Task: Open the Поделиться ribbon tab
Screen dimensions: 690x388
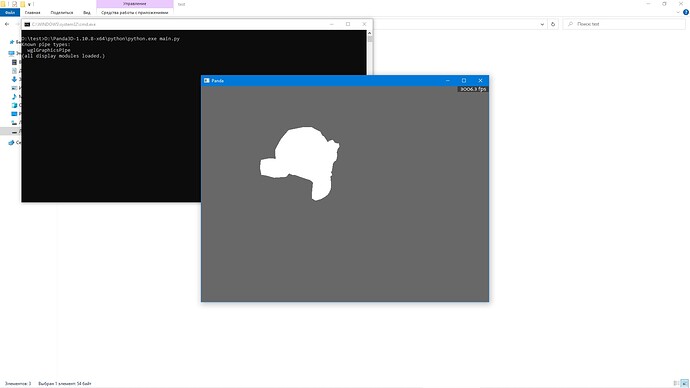Action: point(62,12)
